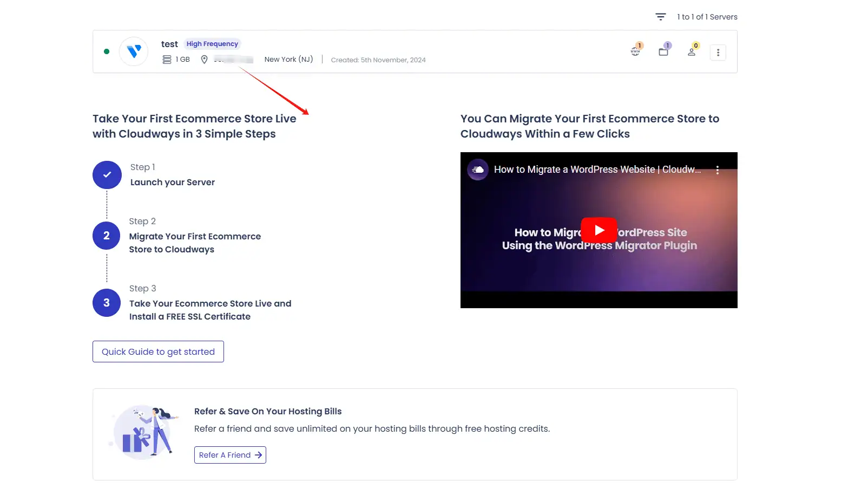868x488 pixels.
Task: Open the three-dot server options menu
Action: point(718,53)
